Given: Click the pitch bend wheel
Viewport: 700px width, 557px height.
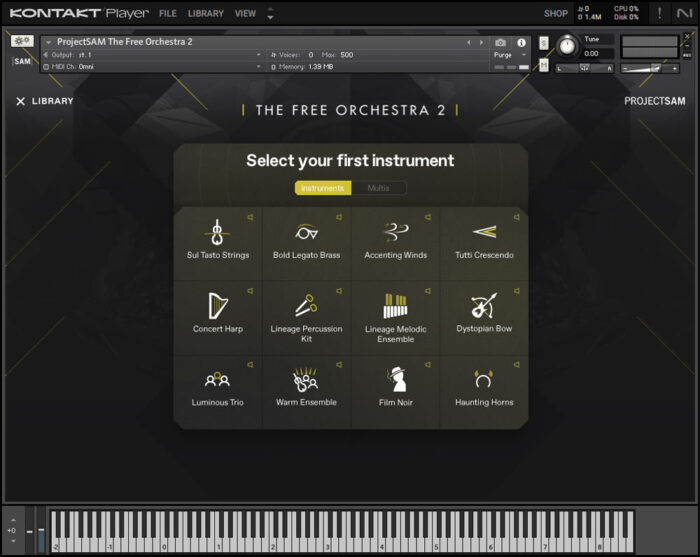Looking at the screenshot, I should pyautogui.click(x=29, y=531).
